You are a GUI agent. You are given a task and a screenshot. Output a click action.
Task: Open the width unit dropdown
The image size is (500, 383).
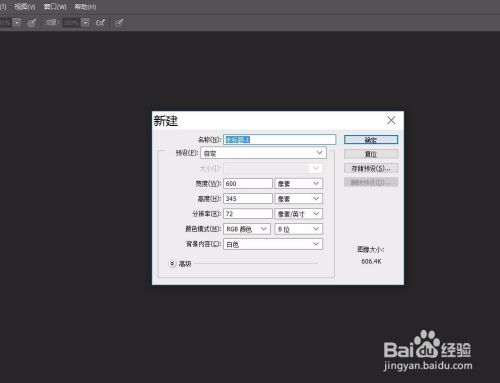click(299, 184)
